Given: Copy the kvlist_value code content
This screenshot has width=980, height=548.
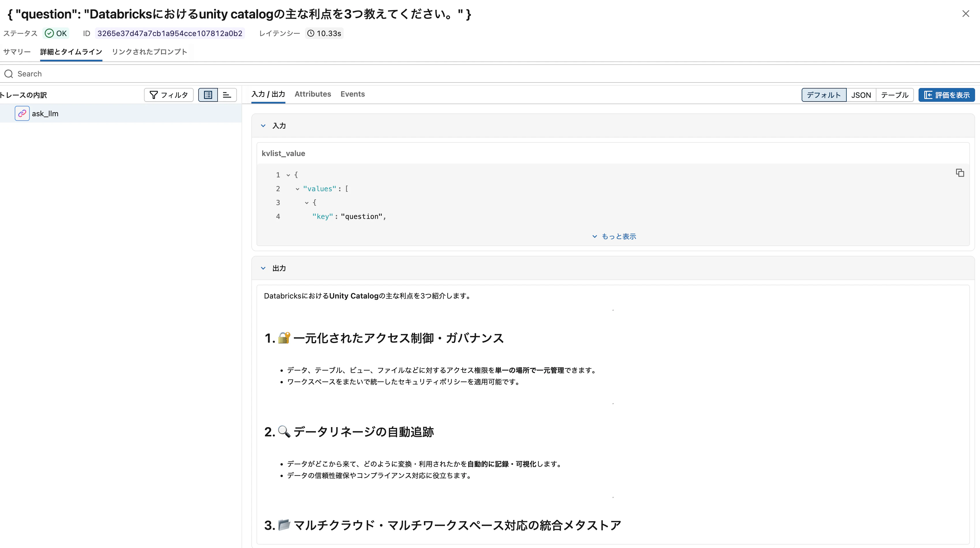Looking at the screenshot, I should [x=960, y=173].
